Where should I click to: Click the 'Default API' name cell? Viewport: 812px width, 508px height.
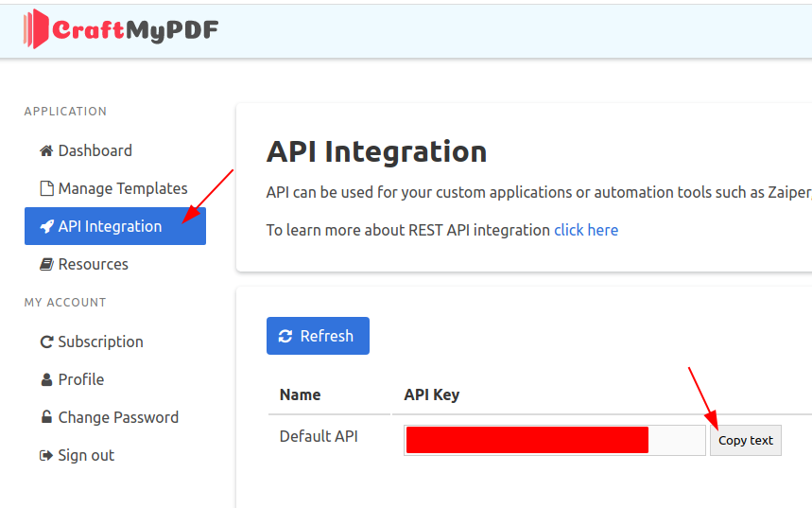pyautogui.click(x=319, y=436)
